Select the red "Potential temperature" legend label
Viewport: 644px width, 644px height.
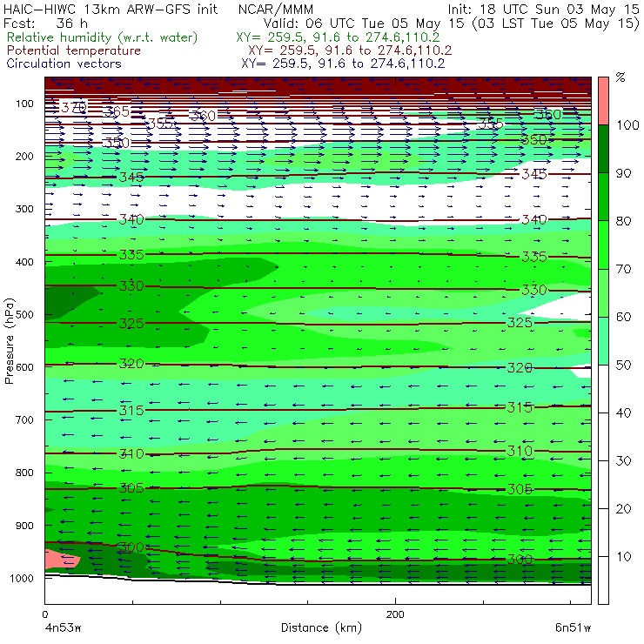73,50
